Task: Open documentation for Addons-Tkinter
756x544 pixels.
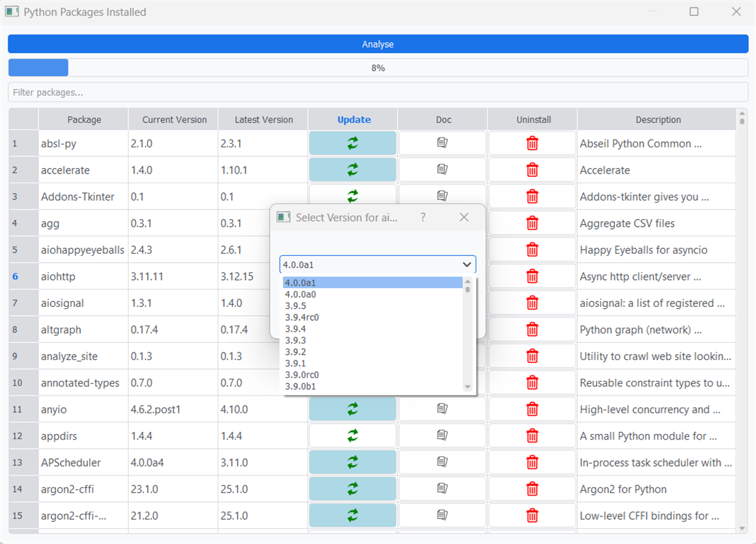Action: 442,196
